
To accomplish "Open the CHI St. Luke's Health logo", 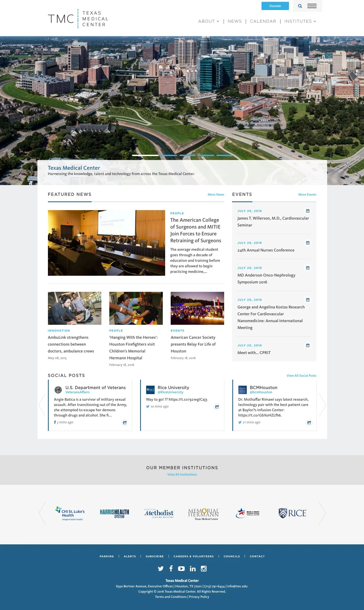I will [x=70, y=513].
